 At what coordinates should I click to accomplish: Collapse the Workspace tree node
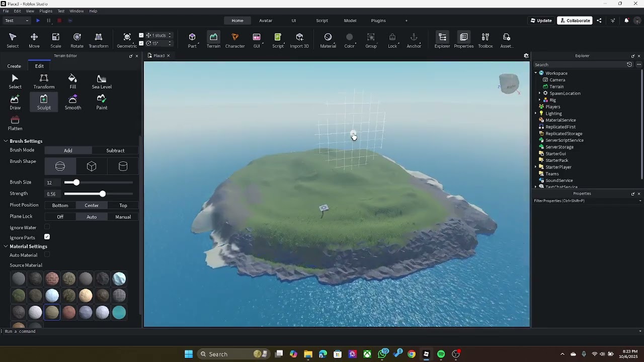(536, 73)
